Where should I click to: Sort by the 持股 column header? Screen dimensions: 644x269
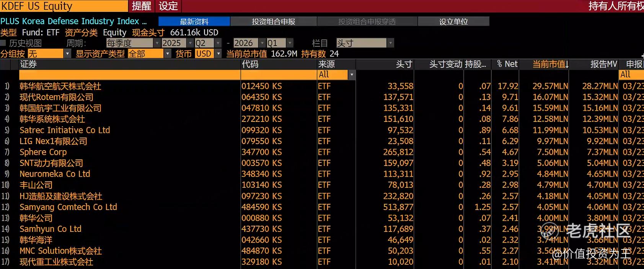point(475,64)
